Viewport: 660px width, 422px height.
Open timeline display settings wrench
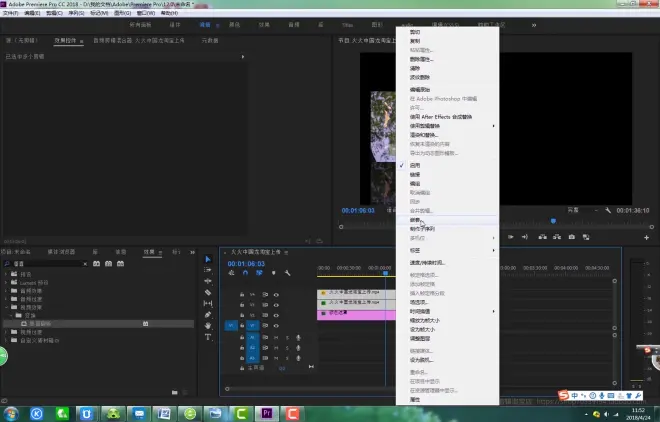(287, 273)
